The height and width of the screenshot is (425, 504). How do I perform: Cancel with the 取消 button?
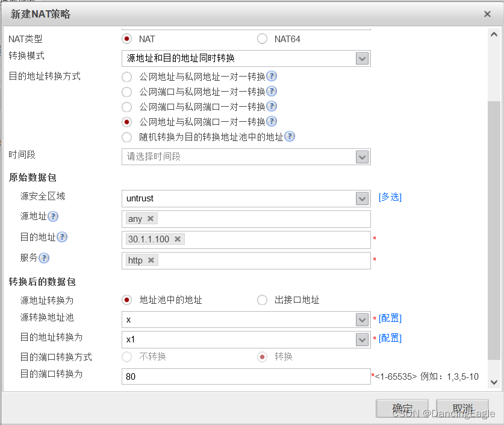[x=462, y=409]
